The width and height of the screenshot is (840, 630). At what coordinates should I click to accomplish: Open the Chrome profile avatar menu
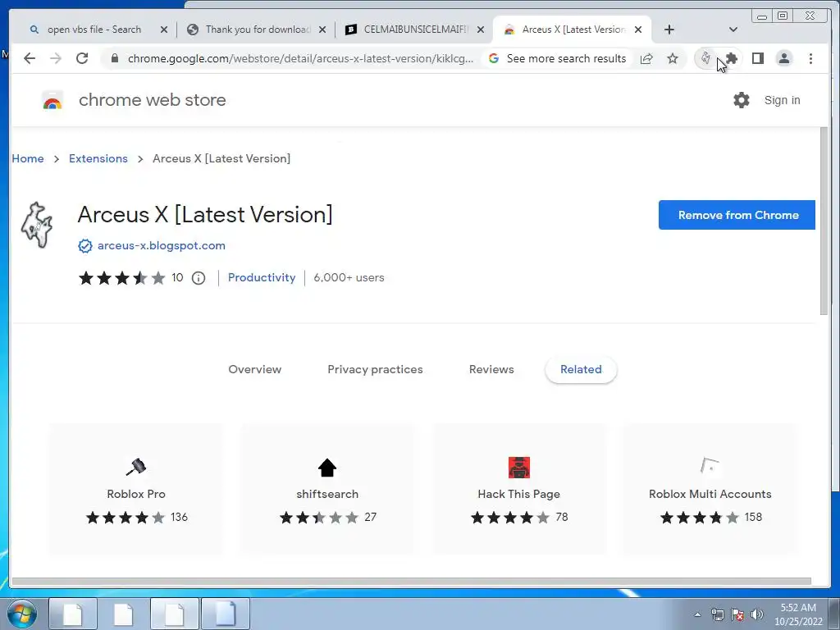[x=783, y=58]
